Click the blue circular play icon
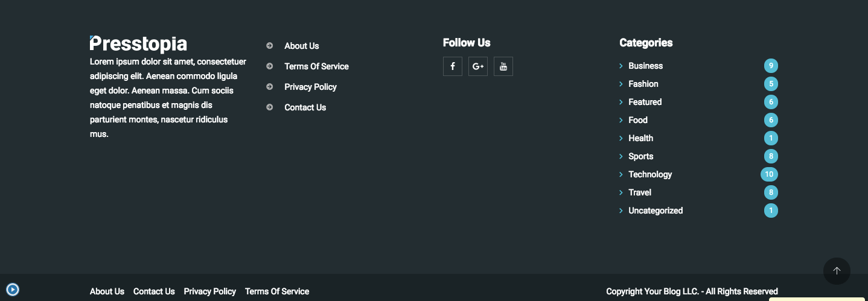The width and height of the screenshot is (868, 301). pos(13,290)
